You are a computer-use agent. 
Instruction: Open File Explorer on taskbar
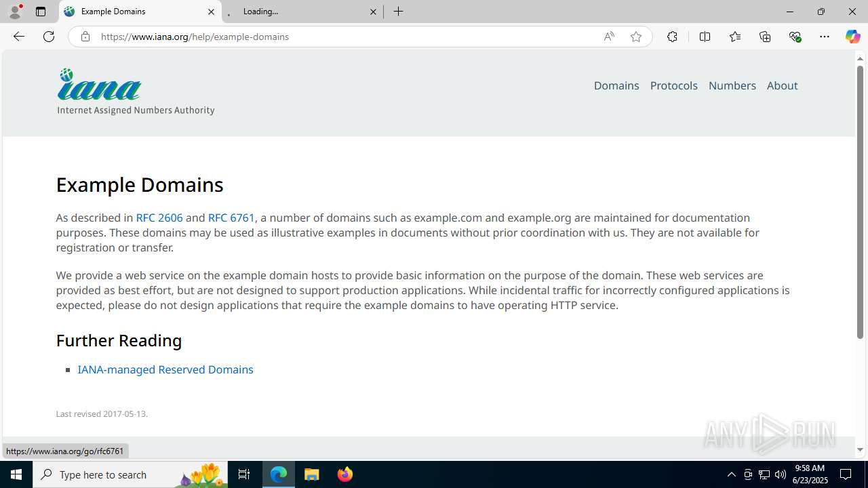(312, 474)
